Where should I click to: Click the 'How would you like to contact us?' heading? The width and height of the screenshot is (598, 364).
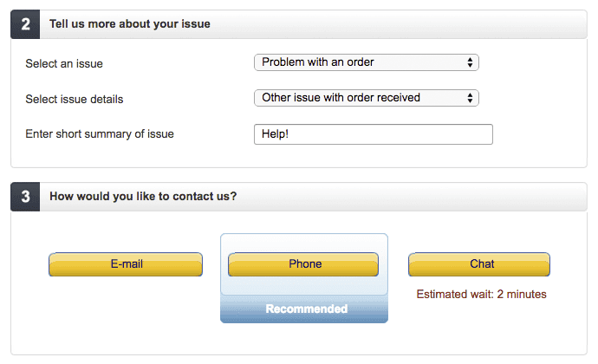click(x=143, y=197)
